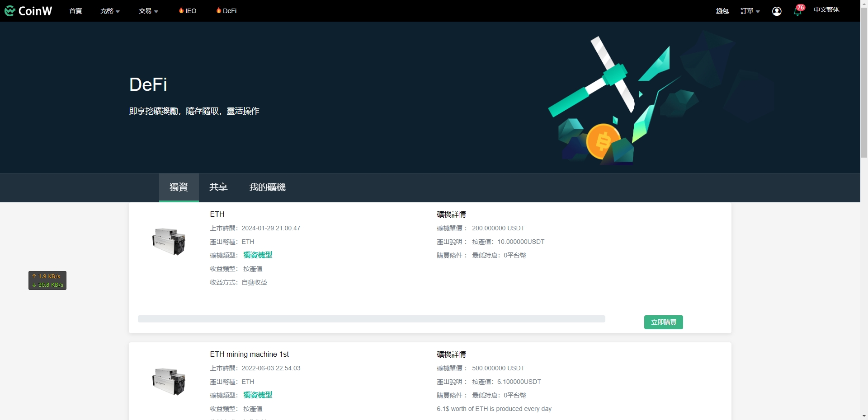Screen dimensions: 868x420
Task: Open the notification bell with 76 alerts
Action: tap(797, 11)
